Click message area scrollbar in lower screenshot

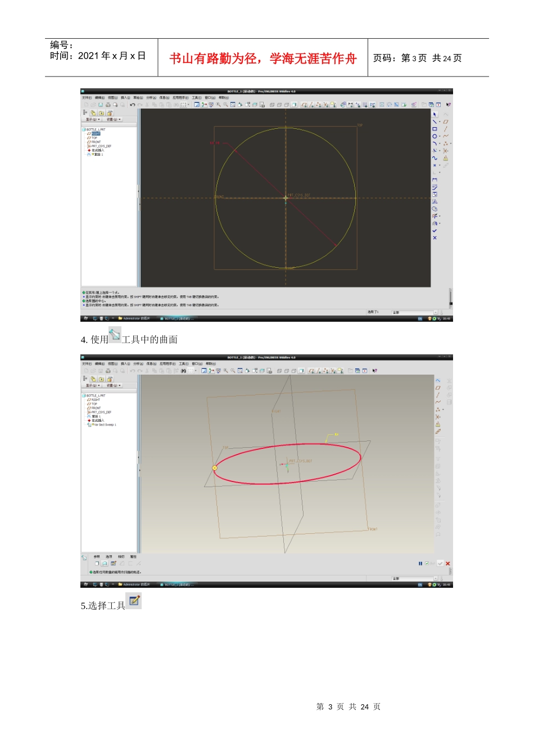[451, 571]
